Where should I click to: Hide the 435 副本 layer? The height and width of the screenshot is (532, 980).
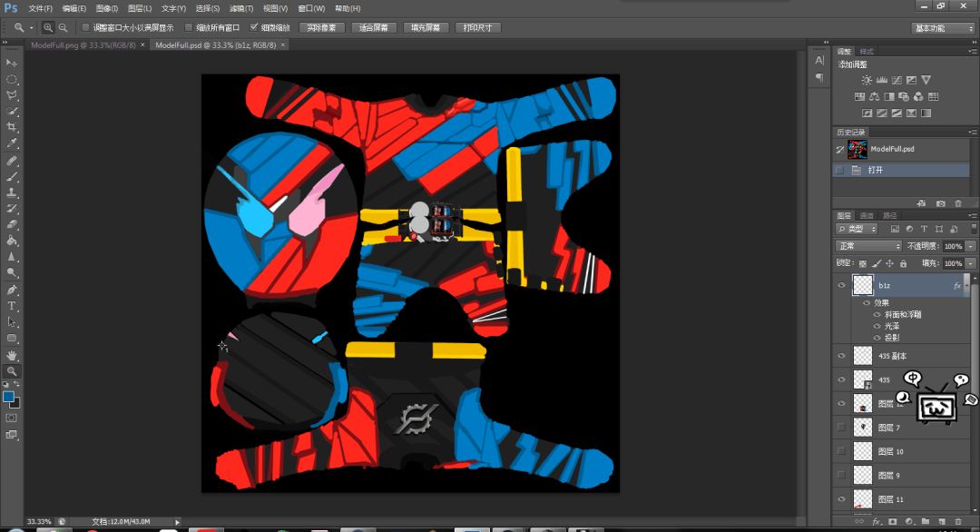[x=841, y=356]
